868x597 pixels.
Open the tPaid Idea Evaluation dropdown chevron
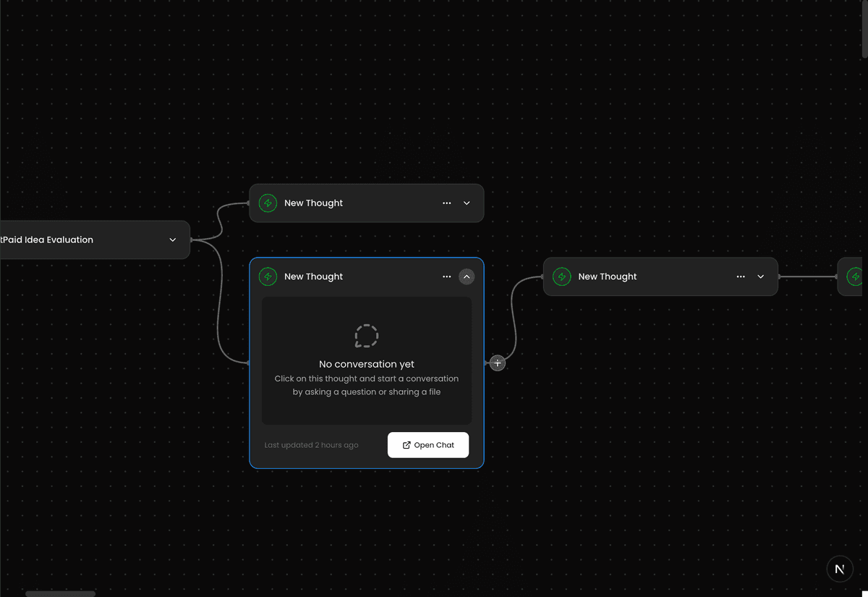coord(172,240)
